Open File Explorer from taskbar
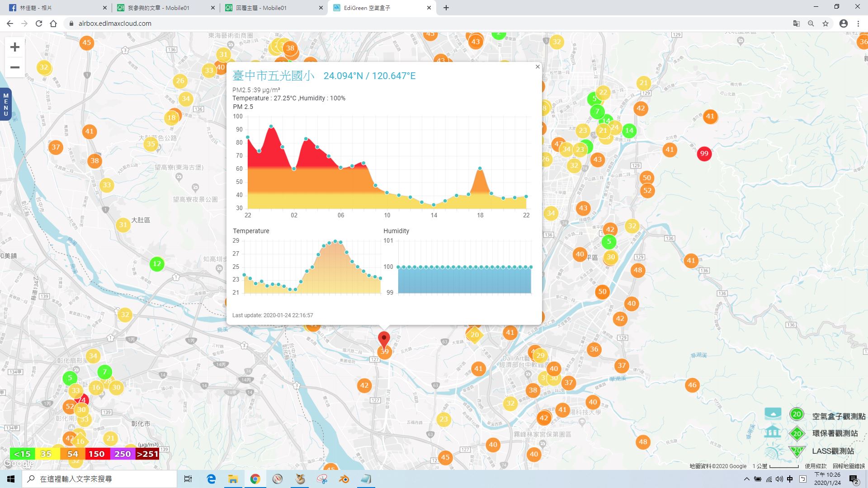 click(x=233, y=479)
